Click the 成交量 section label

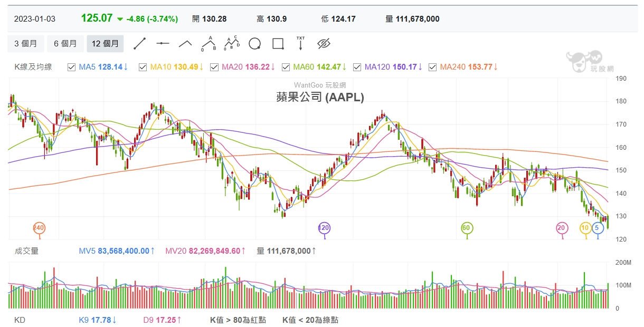pos(26,251)
